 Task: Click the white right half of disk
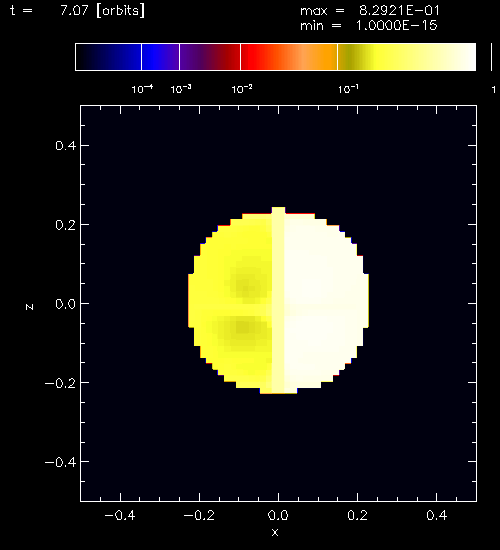[x=326, y=301]
